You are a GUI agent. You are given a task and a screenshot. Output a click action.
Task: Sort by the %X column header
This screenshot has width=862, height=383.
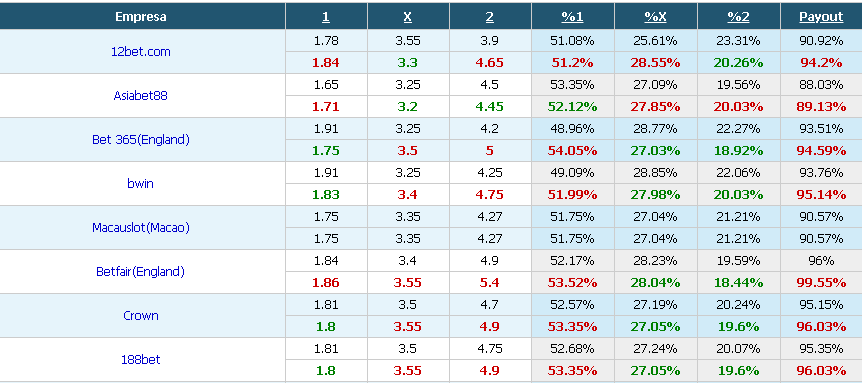pos(655,17)
